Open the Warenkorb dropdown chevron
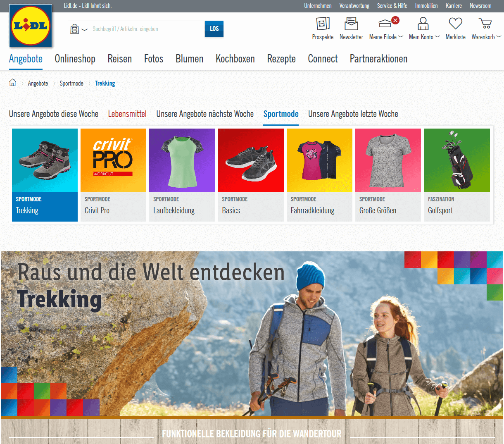Viewport: 504px width, 444px height. (499, 37)
